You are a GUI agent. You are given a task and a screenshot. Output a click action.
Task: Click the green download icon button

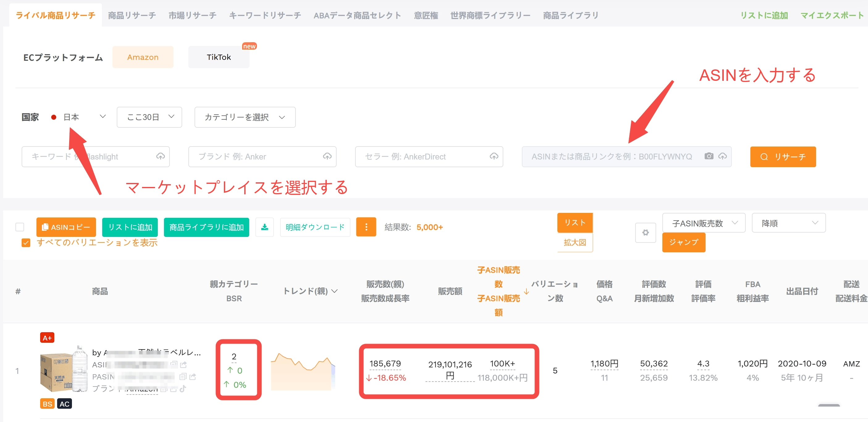265,227
